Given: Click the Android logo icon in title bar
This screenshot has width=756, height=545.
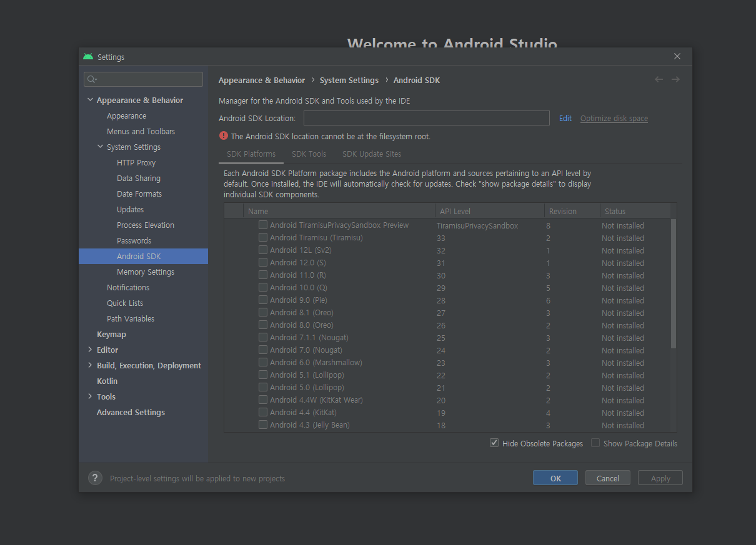Looking at the screenshot, I should [x=88, y=57].
